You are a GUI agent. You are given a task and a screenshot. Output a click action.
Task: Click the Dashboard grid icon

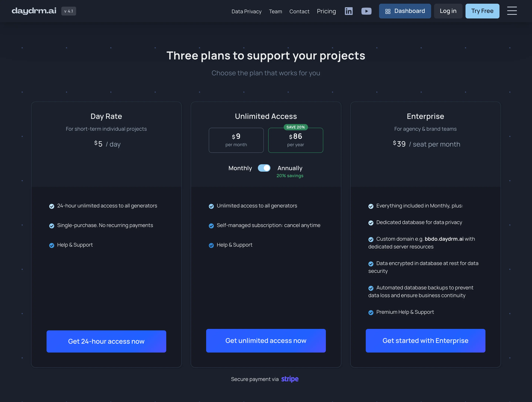click(x=388, y=11)
